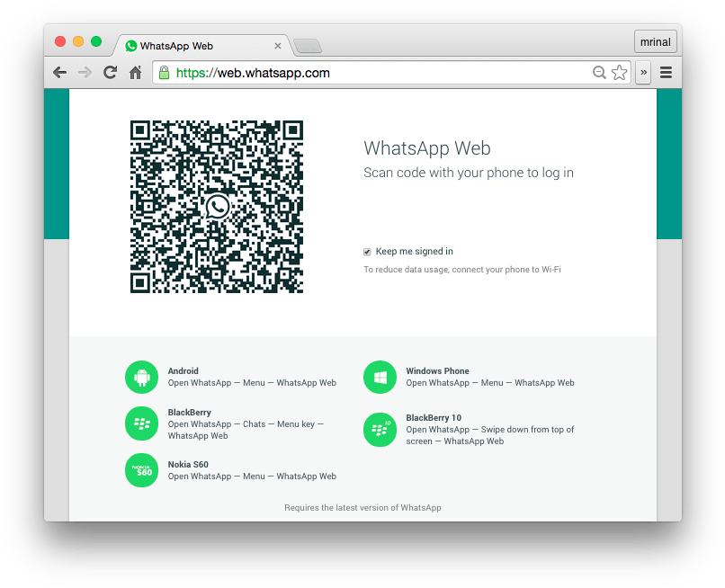Click the 'BlackBerry 10' platform title

(x=434, y=418)
